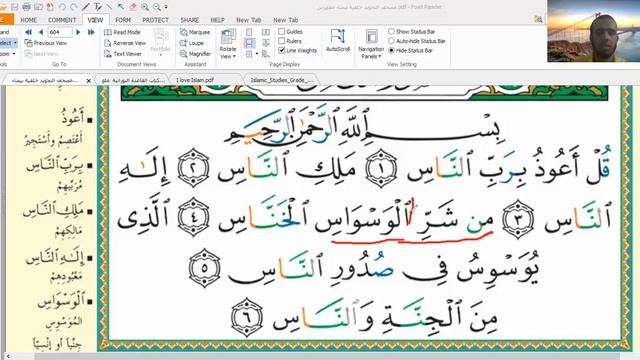Viewport: 640px width, 360px height.
Task: Click Previous View in Go To group
Action: 45,43
